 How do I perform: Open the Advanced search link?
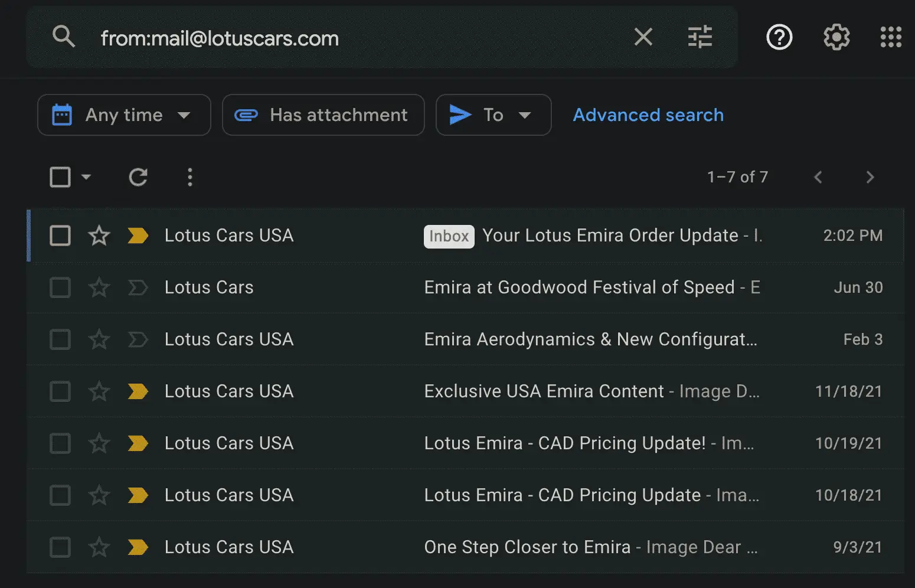point(648,115)
